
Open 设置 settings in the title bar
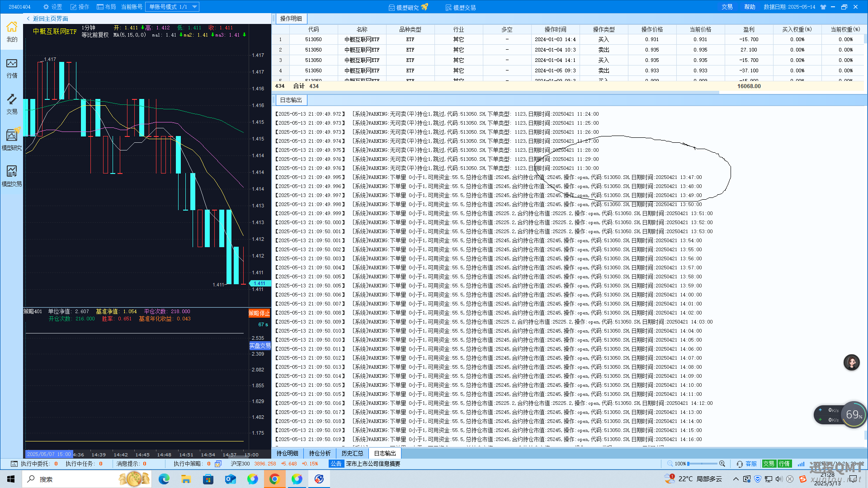point(52,7)
